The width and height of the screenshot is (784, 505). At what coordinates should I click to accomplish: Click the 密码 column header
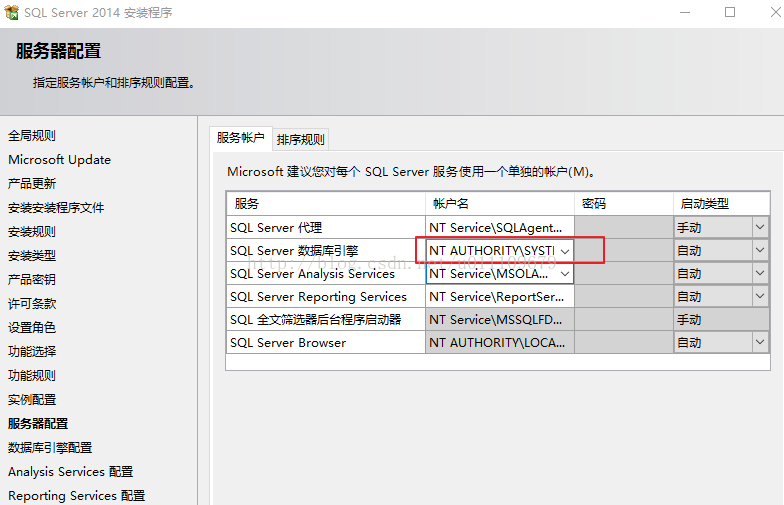[x=624, y=204]
